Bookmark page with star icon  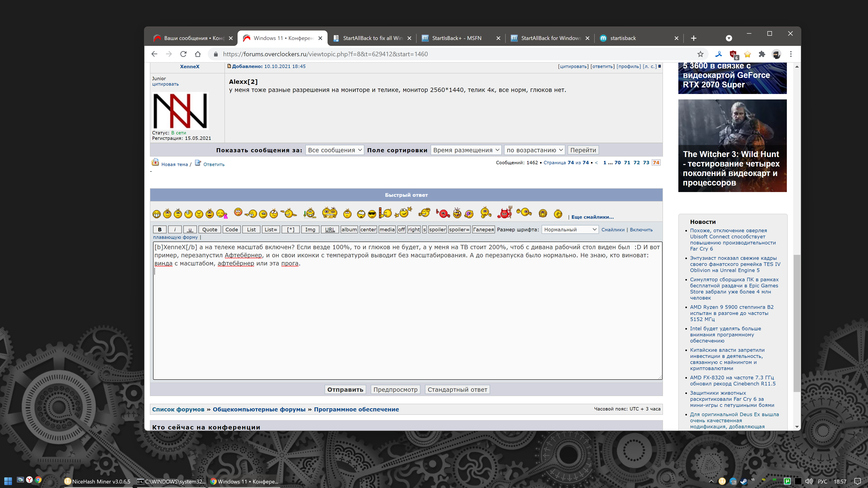click(701, 54)
